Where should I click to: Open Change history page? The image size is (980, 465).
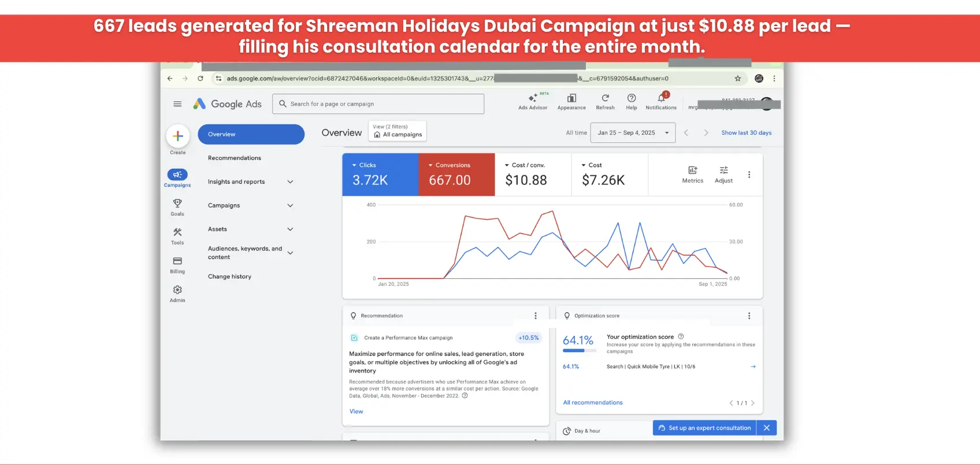(229, 276)
